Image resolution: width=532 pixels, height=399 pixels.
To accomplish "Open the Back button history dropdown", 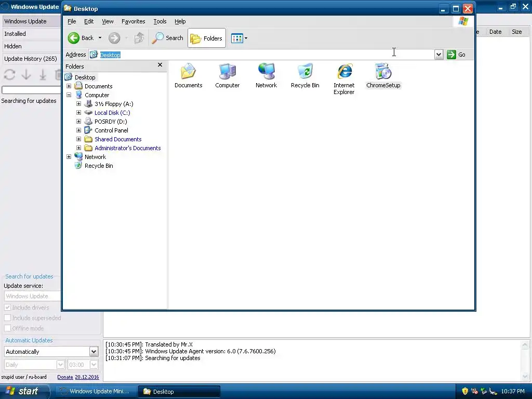I will click(100, 38).
